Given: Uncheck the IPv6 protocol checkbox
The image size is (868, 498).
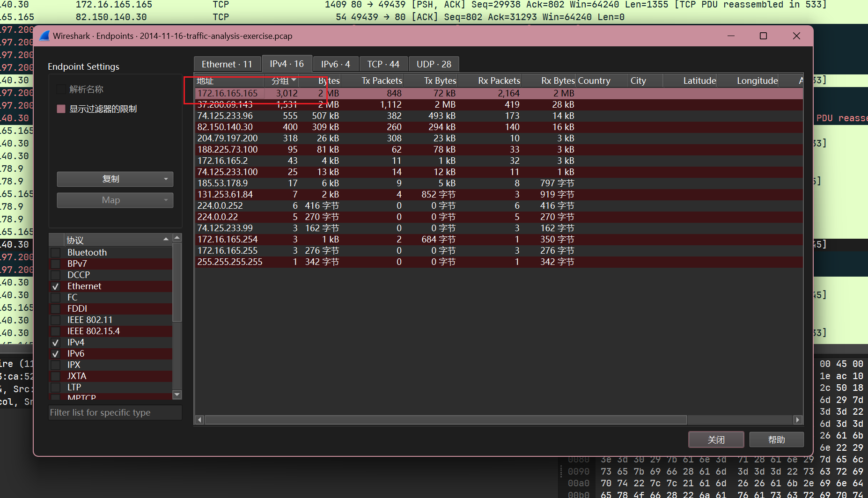Looking at the screenshot, I should click(x=56, y=354).
